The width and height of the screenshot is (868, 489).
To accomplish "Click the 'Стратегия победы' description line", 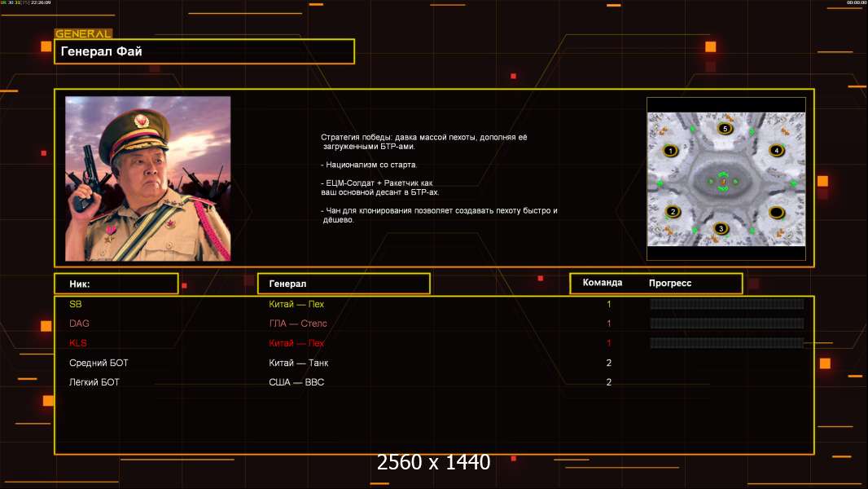I will (x=424, y=142).
